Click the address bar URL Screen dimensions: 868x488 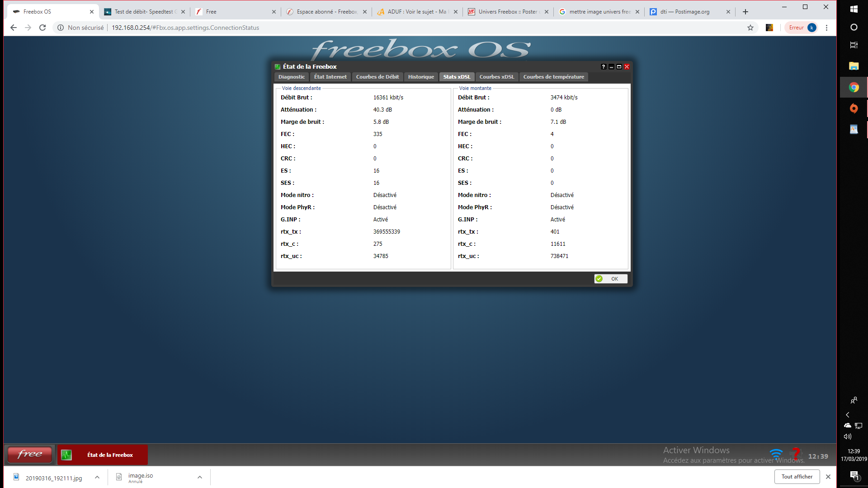[185, 28]
